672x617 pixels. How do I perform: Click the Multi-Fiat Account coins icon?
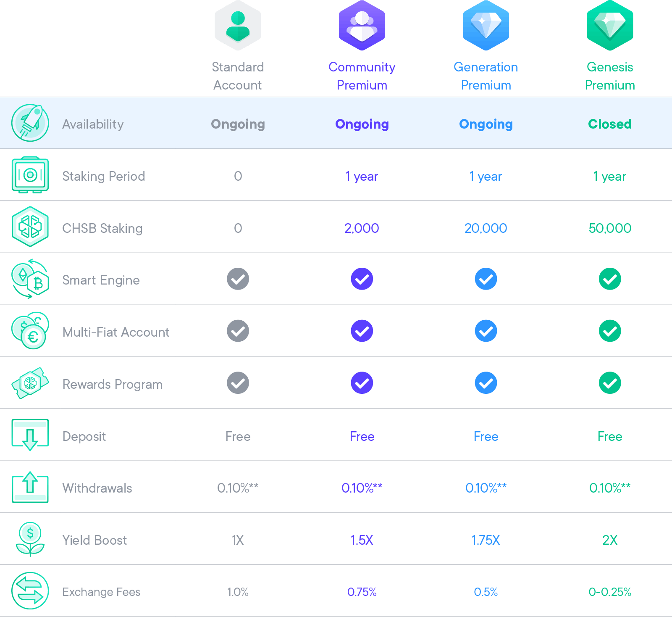(30, 331)
